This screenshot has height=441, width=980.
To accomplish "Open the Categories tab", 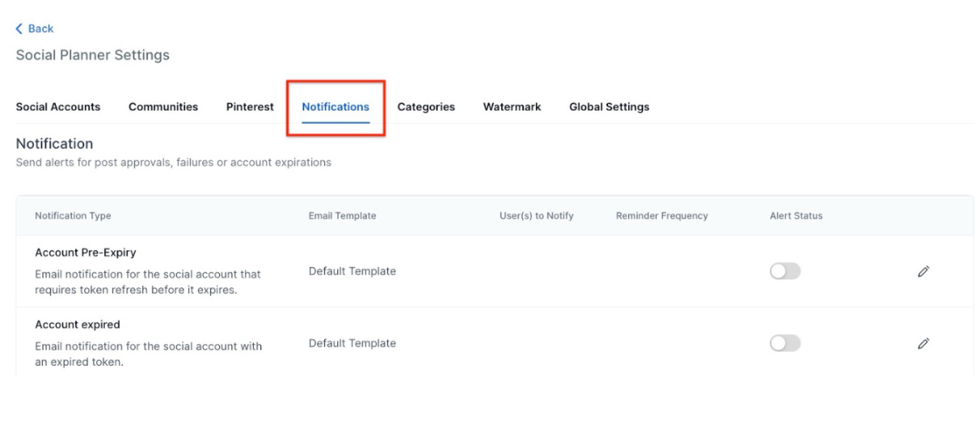I will pyautogui.click(x=426, y=107).
